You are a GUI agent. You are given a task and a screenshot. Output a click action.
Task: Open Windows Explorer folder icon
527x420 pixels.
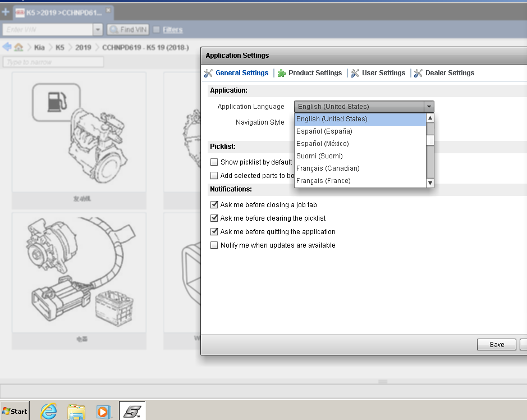pos(76,412)
